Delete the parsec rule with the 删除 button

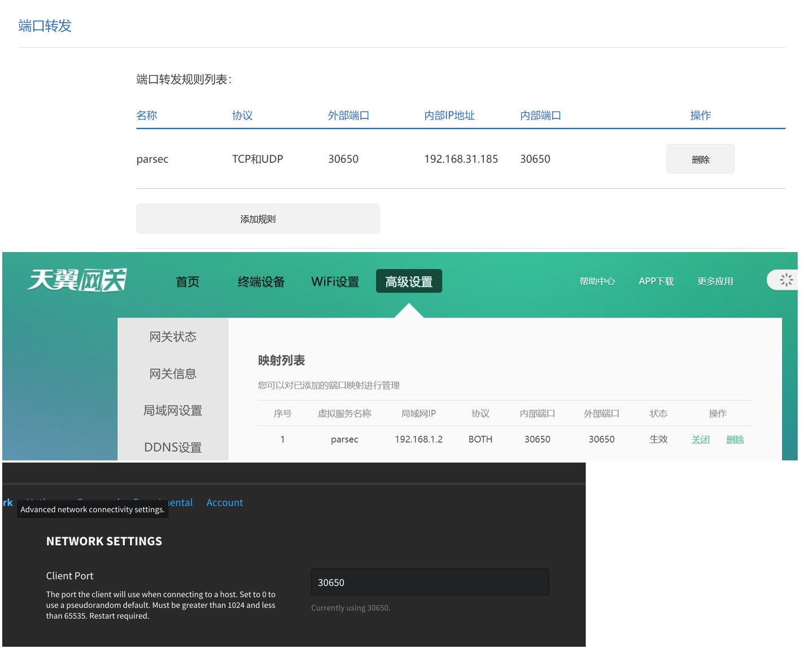tap(700, 158)
